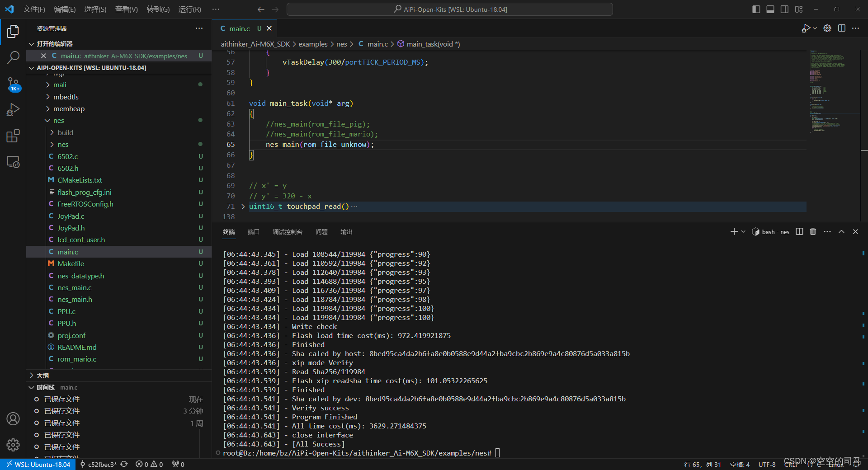Image resolution: width=868 pixels, height=470 pixels.
Task: Open the Manage gear menu
Action: click(x=13, y=445)
